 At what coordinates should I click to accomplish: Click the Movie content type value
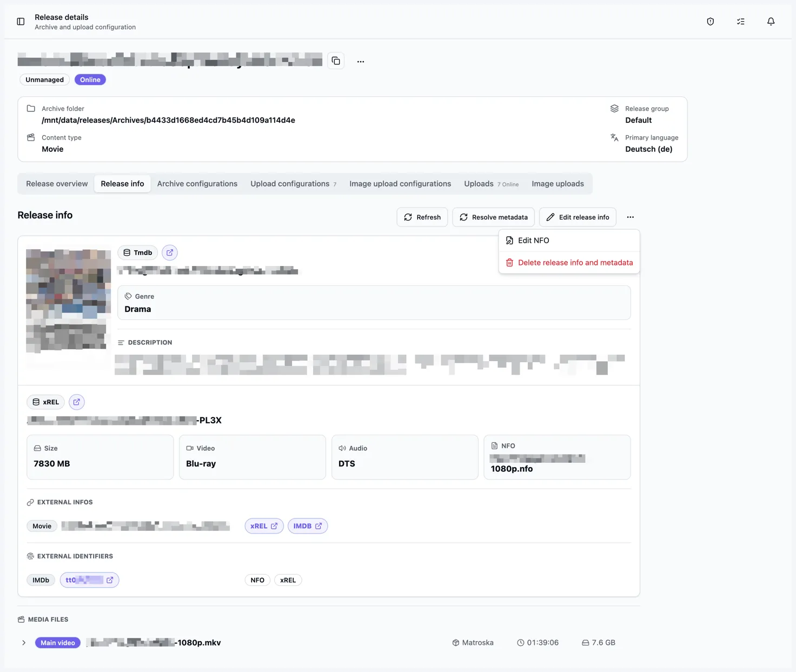pos(52,149)
